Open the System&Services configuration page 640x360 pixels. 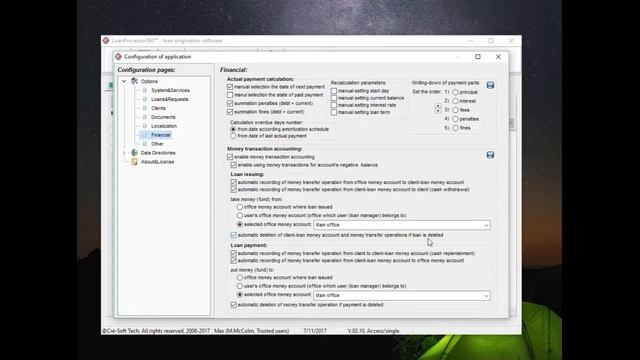tap(170, 90)
